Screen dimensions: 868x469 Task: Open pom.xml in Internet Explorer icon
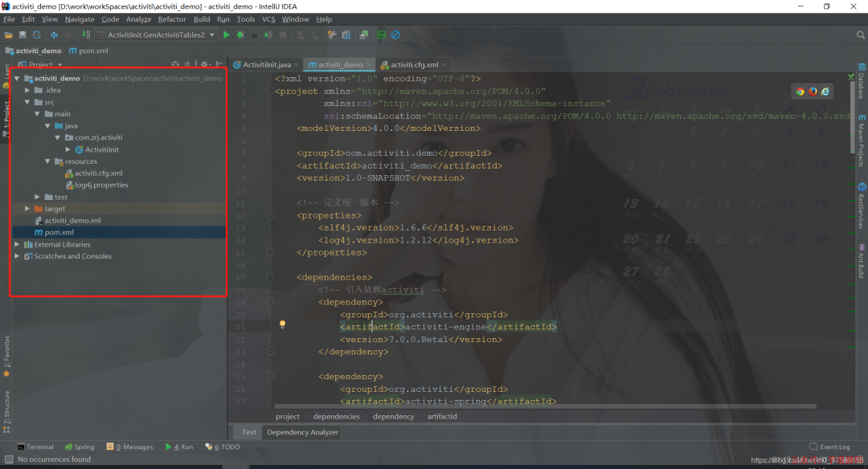point(825,92)
